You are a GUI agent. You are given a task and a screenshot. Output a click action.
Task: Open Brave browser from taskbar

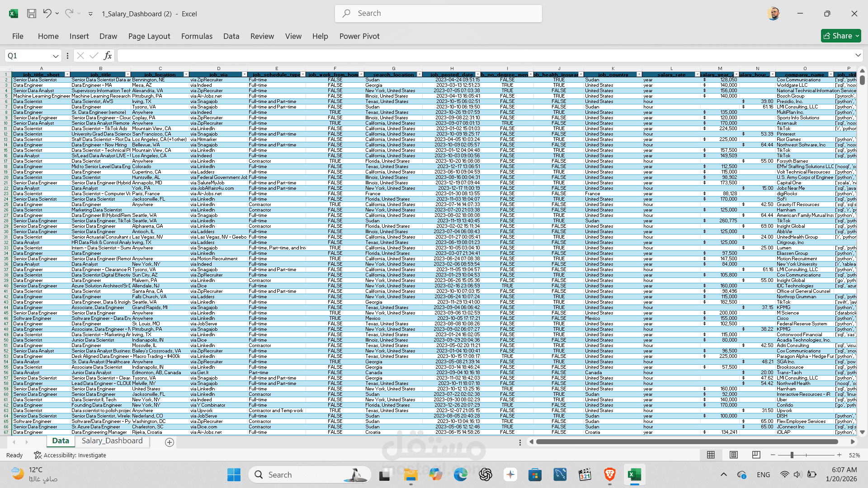click(x=609, y=474)
